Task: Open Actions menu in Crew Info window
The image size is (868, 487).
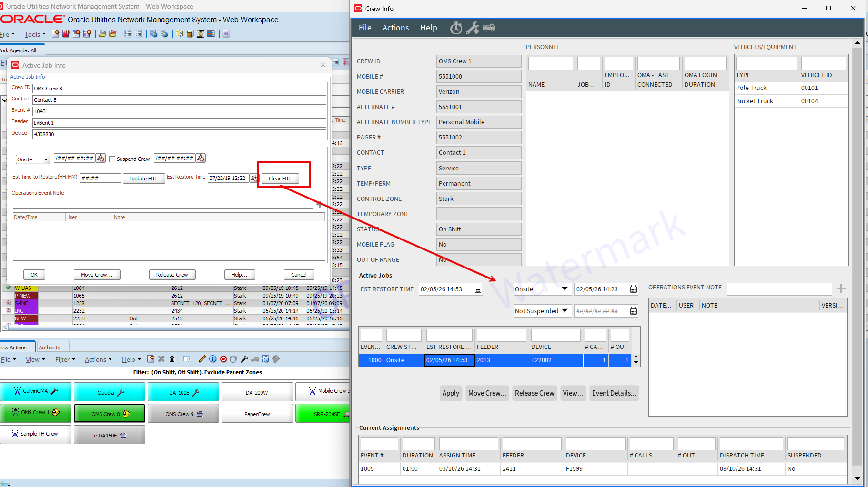Action: tap(395, 28)
